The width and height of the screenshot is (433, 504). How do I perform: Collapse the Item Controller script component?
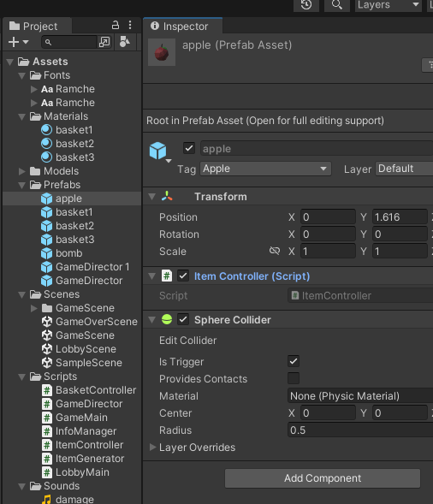pos(152,276)
